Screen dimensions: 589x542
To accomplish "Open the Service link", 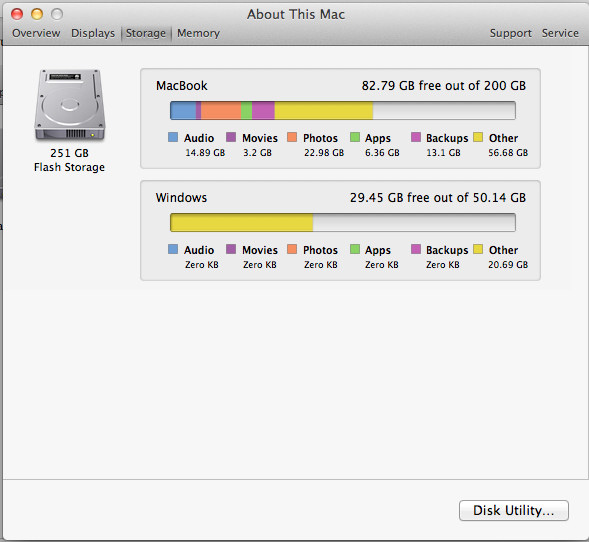I will 560,33.
